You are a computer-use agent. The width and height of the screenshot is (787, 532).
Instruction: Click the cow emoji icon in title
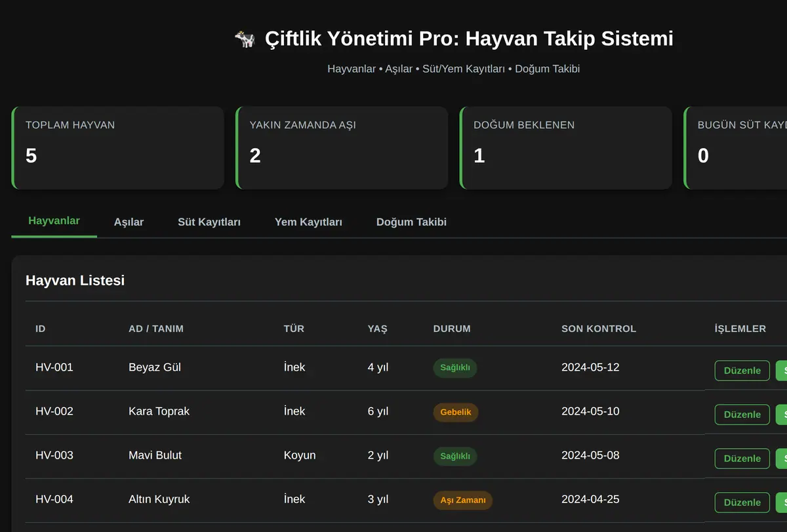point(245,39)
